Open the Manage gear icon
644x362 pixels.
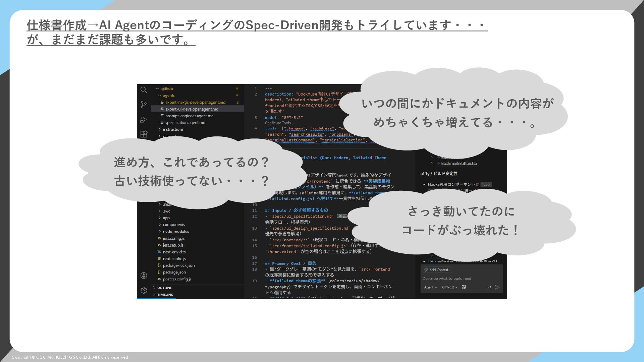[144, 290]
